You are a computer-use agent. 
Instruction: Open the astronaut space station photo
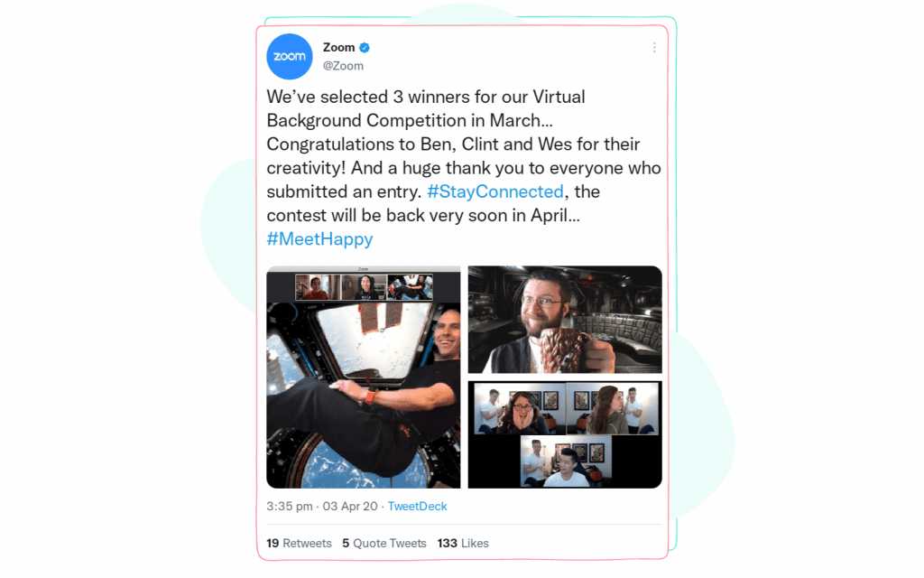point(363,378)
